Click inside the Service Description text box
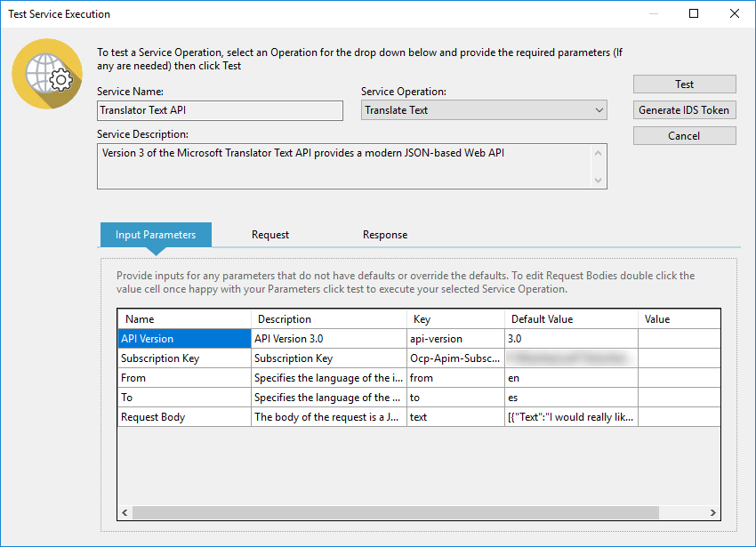 pos(351,166)
